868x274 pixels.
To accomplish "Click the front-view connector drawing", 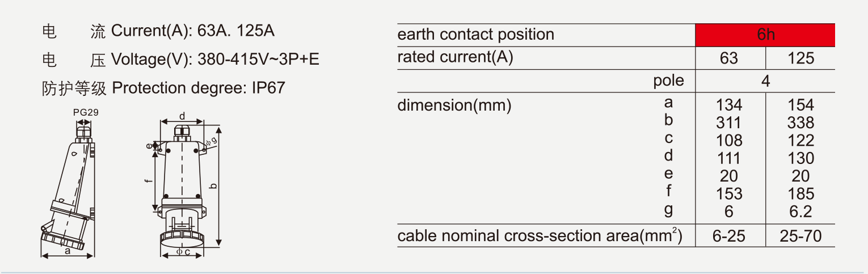I will tap(181, 187).
